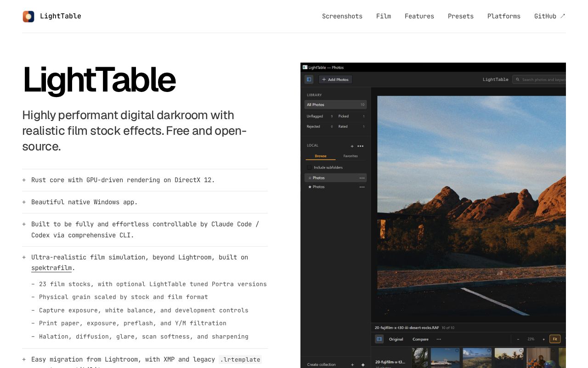Switch to the Browse tab
Screen dimensions: 588x368
tap(321, 156)
